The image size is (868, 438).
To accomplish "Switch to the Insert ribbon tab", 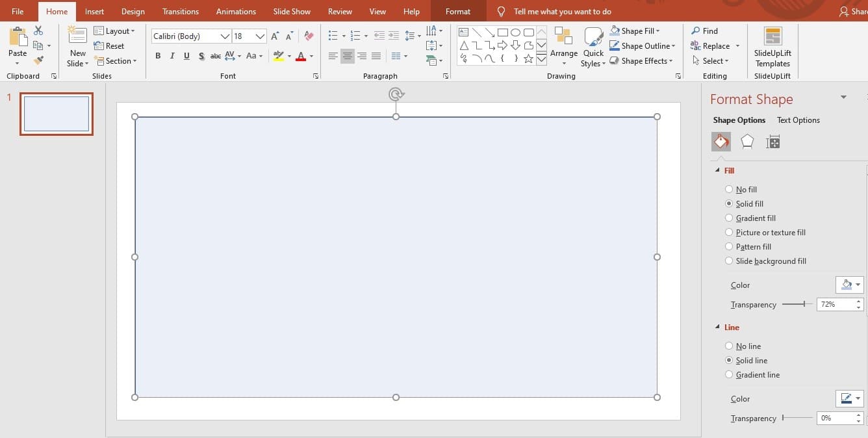I will pyautogui.click(x=94, y=12).
